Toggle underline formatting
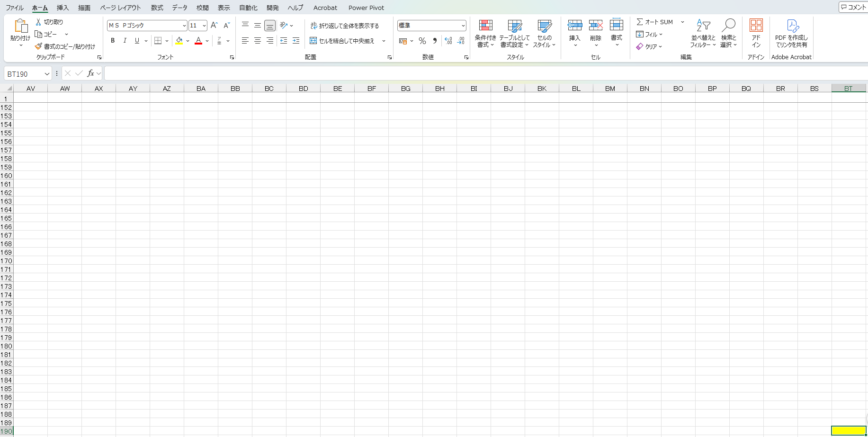Image resolution: width=868 pixels, height=437 pixels. coord(137,41)
